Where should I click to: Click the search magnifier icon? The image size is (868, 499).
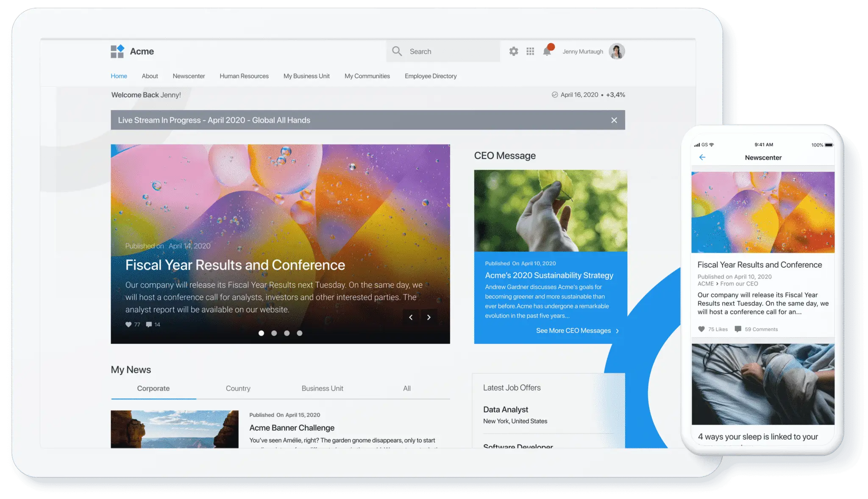point(397,51)
